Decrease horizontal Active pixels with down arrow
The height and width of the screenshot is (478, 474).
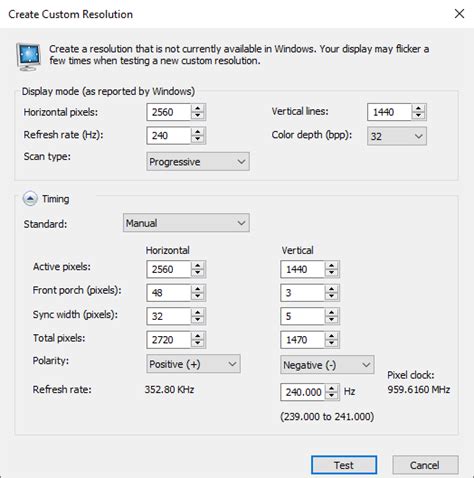click(198, 273)
